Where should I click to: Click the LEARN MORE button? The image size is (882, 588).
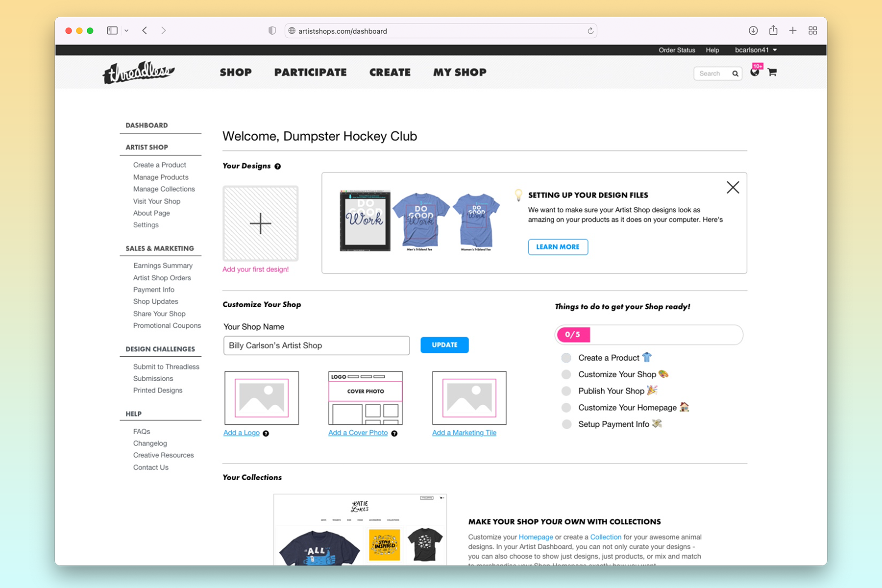(558, 247)
